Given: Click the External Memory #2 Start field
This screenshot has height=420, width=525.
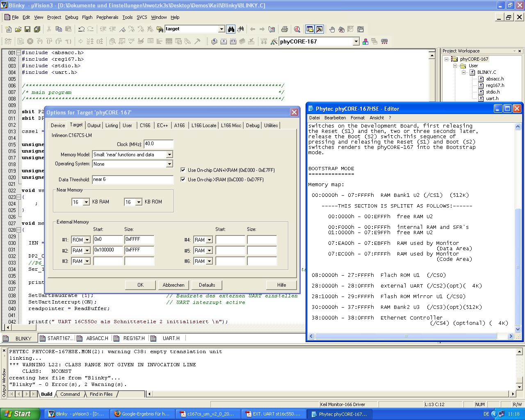Looking at the screenshot, I should (x=108, y=250).
